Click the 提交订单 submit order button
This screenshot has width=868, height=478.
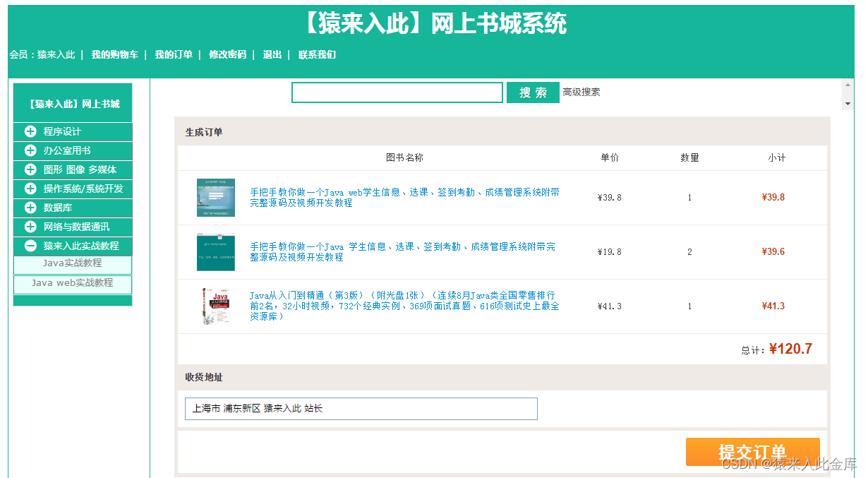[752, 451]
